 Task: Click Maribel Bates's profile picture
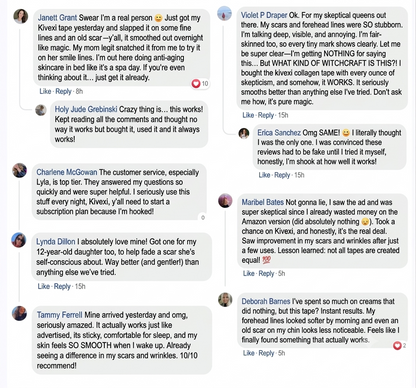(x=225, y=200)
